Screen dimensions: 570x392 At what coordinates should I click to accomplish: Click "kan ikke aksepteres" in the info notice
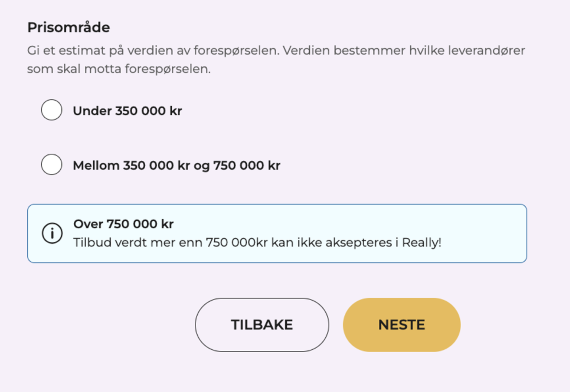[332, 243]
